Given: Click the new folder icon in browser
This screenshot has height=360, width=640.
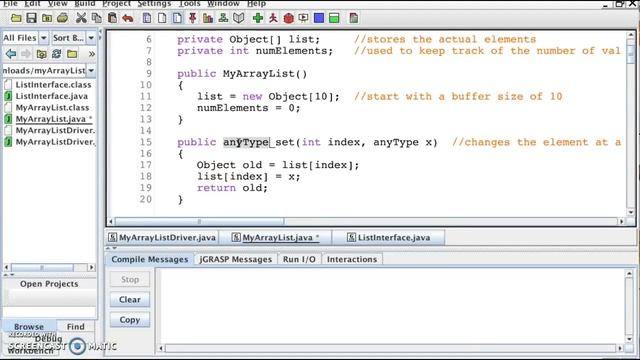Looking at the screenshot, I should [x=72, y=53].
